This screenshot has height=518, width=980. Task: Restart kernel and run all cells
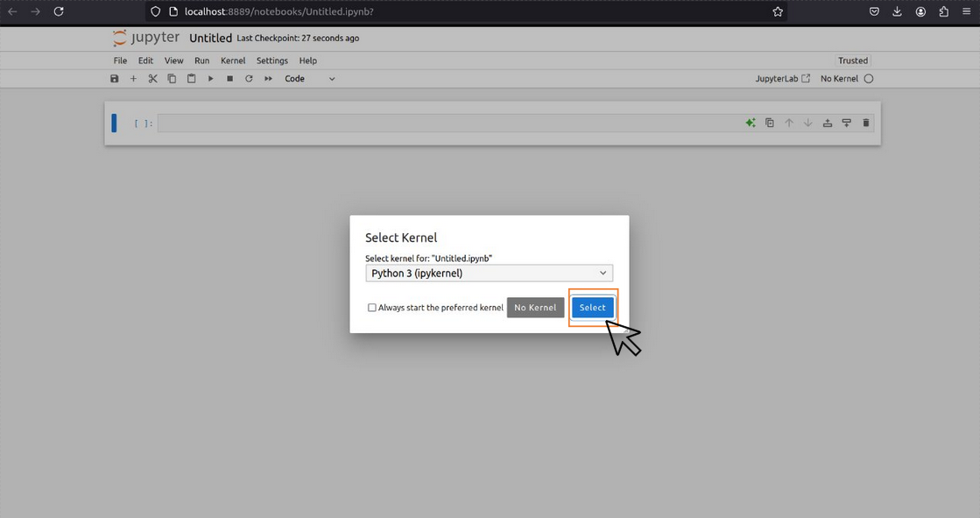(268, 79)
